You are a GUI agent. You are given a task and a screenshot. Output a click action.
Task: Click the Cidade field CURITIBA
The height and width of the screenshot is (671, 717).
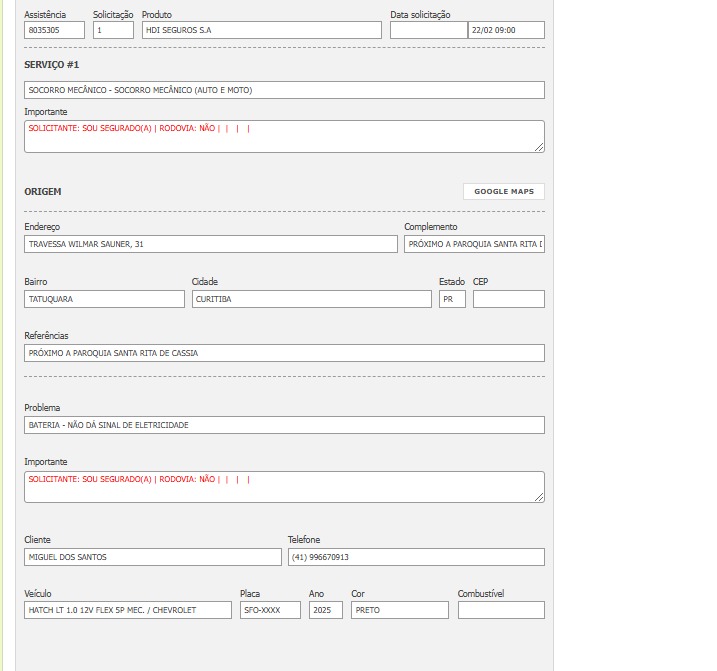point(311,299)
